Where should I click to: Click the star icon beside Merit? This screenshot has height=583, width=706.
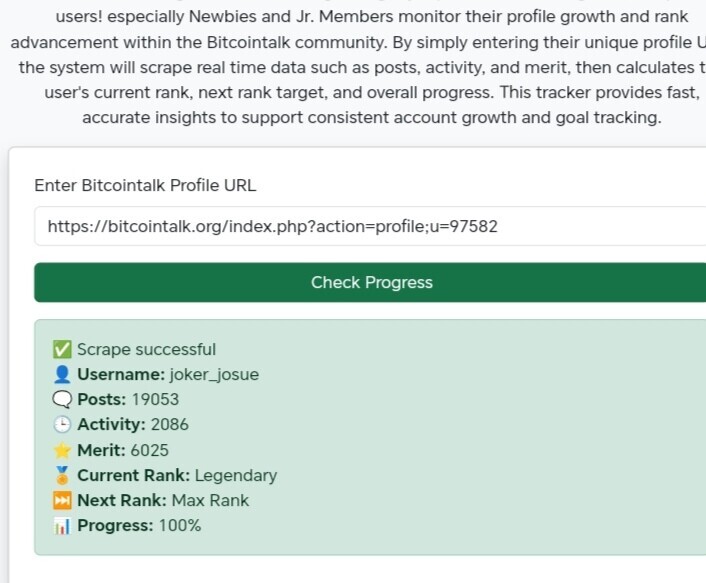click(x=62, y=450)
